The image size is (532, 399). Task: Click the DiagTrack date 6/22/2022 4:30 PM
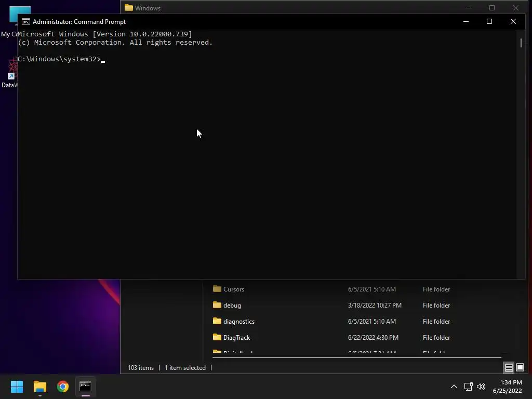coord(373,337)
